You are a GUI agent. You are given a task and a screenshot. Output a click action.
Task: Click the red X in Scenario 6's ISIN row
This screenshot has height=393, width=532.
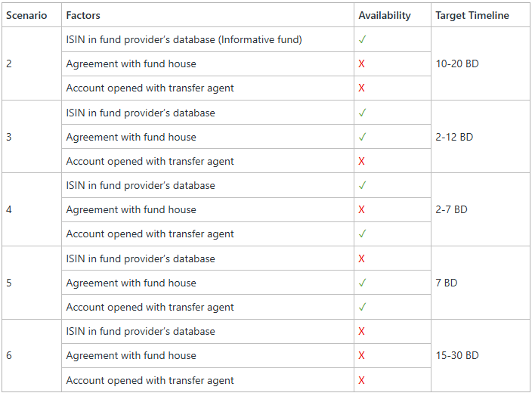(x=362, y=331)
